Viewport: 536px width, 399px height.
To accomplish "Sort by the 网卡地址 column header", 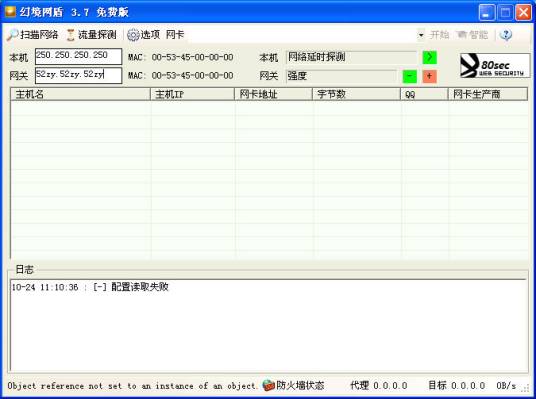I will click(x=273, y=94).
